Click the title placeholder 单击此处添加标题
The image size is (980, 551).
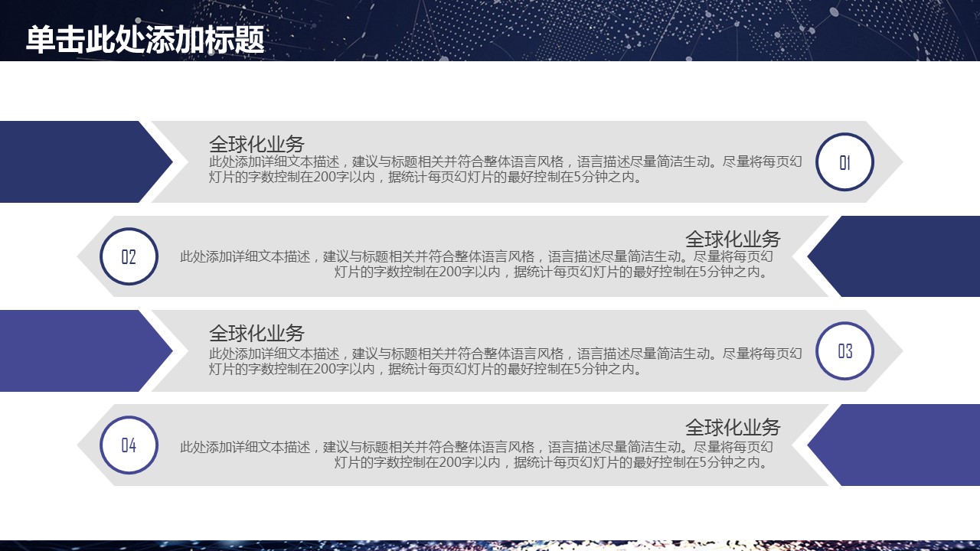145,40
